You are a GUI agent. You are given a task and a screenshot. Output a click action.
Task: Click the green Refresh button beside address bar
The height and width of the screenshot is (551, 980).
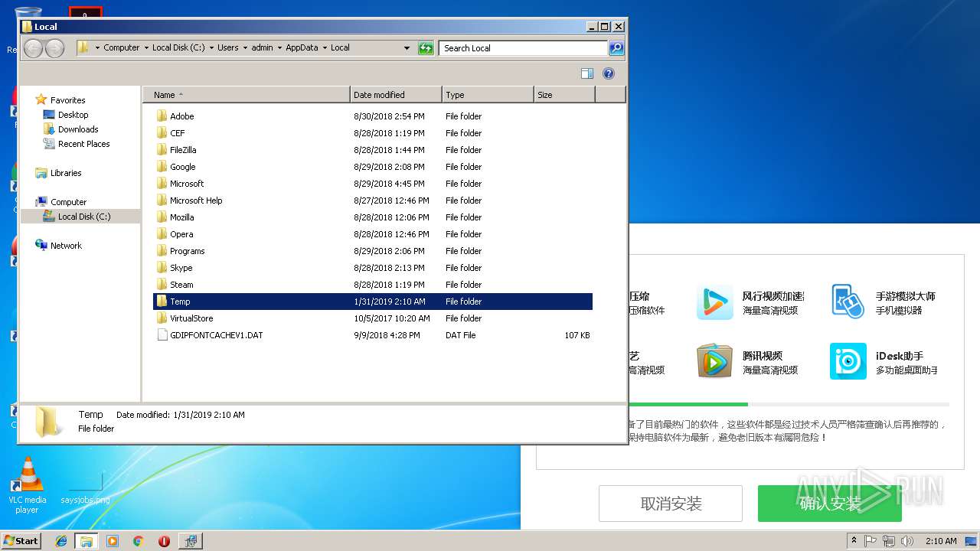click(x=426, y=48)
